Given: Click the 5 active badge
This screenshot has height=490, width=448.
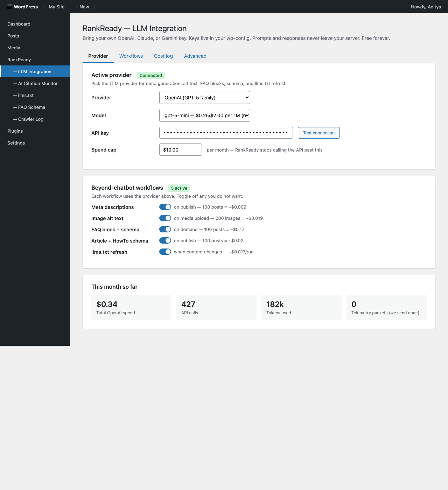Looking at the screenshot, I should pyautogui.click(x=179, y=188).
